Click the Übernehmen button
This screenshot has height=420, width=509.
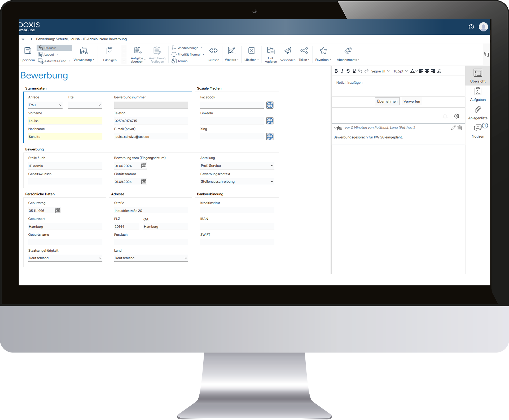coord(387,101)
